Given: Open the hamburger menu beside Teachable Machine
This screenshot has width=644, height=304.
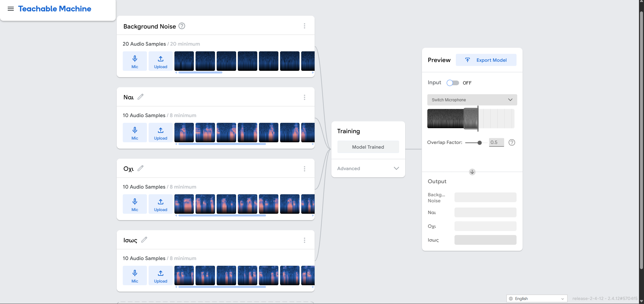Looking at the screenshot, I should (11, 9).
